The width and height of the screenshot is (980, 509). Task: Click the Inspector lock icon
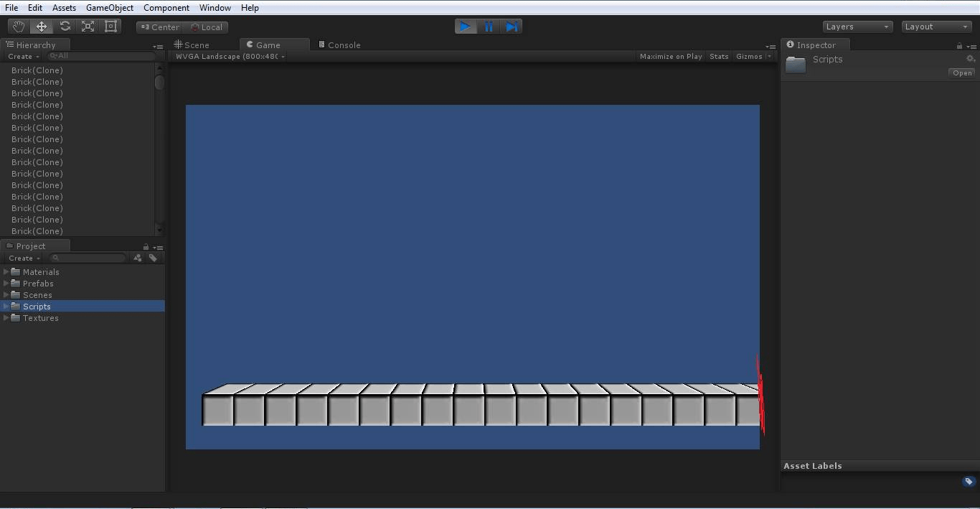point(959,45)
